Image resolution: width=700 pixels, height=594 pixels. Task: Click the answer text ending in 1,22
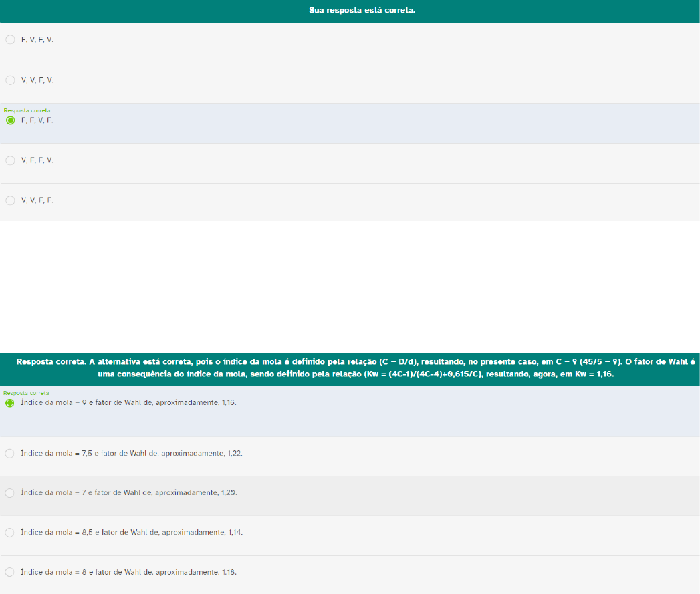[132, 454]
